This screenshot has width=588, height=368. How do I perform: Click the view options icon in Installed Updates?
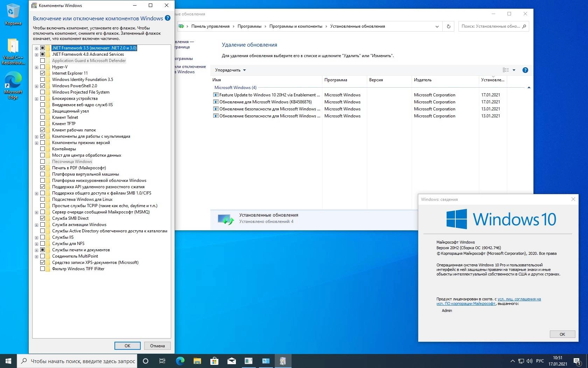pos(506,70)
